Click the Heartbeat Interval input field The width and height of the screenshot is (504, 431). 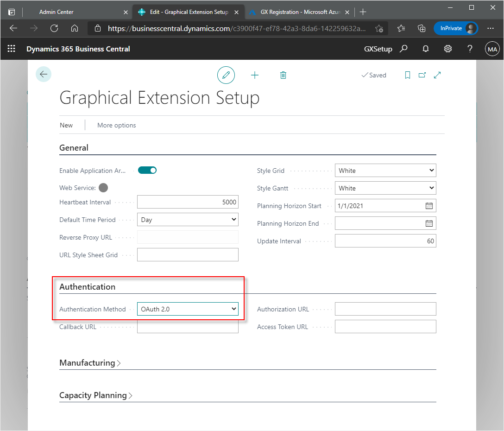188,202
